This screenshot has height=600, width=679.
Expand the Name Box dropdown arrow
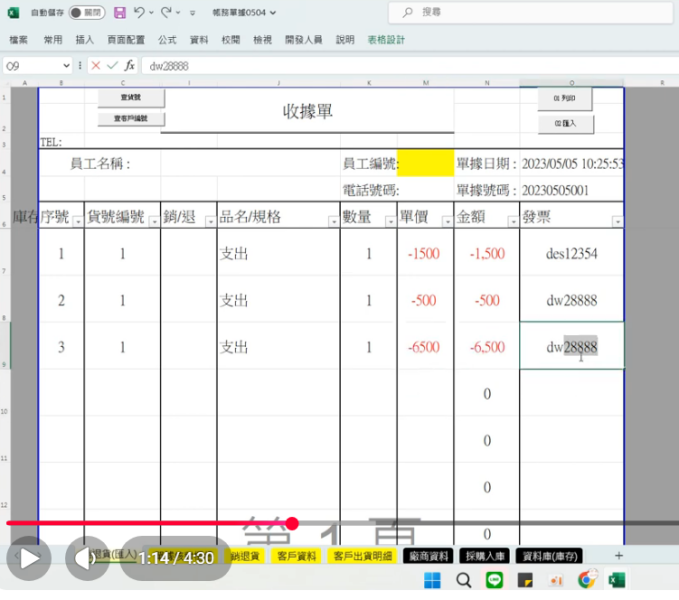66,66
